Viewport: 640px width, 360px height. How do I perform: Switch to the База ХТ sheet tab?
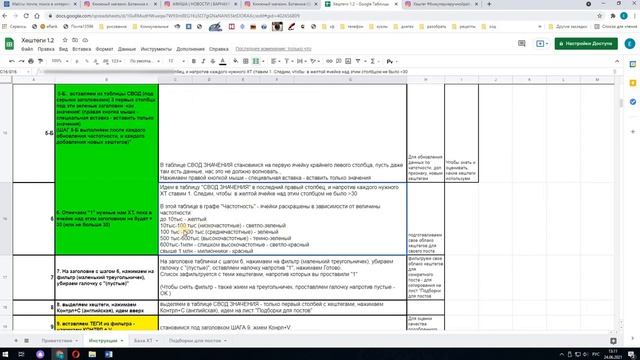(x=143, y=340)
